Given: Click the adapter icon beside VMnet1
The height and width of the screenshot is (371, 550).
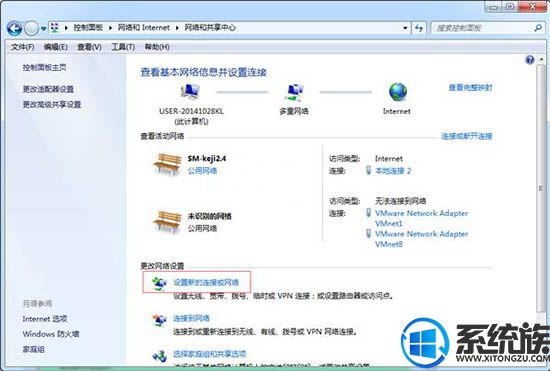Looking at the screenshot, I should [x=368, y=213].
